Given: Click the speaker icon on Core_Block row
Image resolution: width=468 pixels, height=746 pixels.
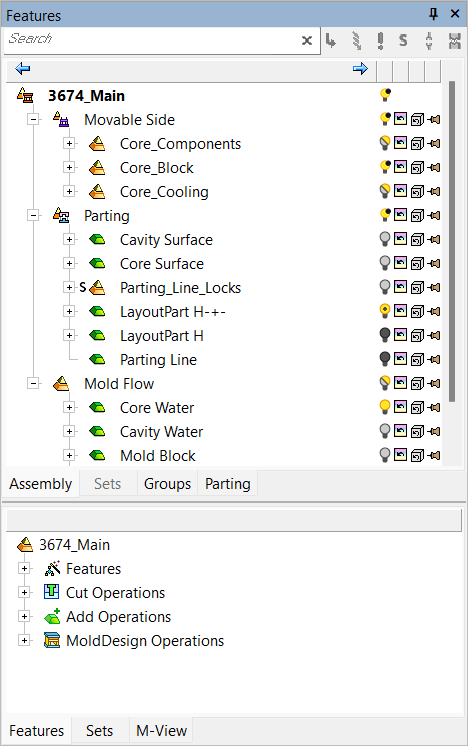Looking at the screenshot, I should (434, 167).
